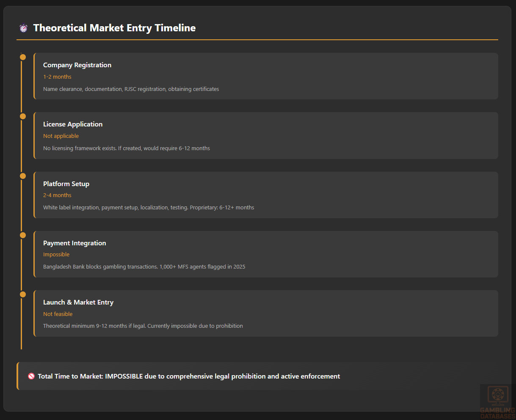
Task: Click the 2-4 months duration label
Action: pos(57,195)
